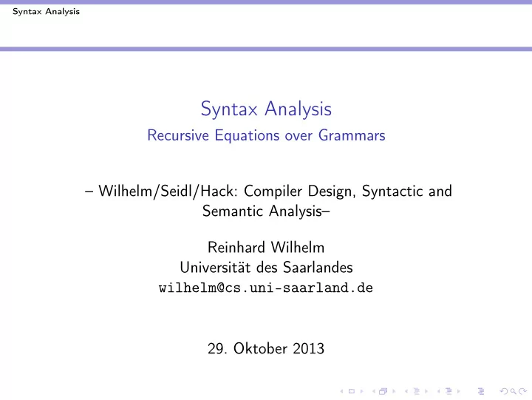Click the next subsection arrow
The image size is (532, 400).
click(x=426, y=392)
